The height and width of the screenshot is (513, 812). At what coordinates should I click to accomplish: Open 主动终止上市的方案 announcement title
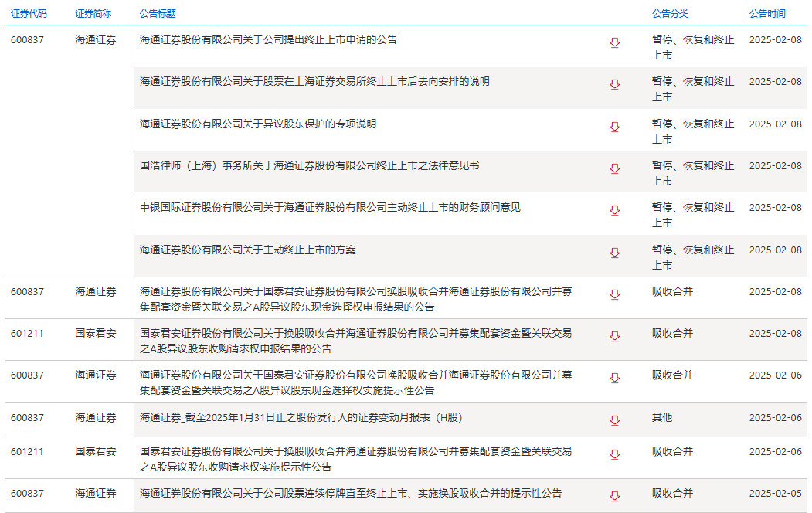[248, 250]
